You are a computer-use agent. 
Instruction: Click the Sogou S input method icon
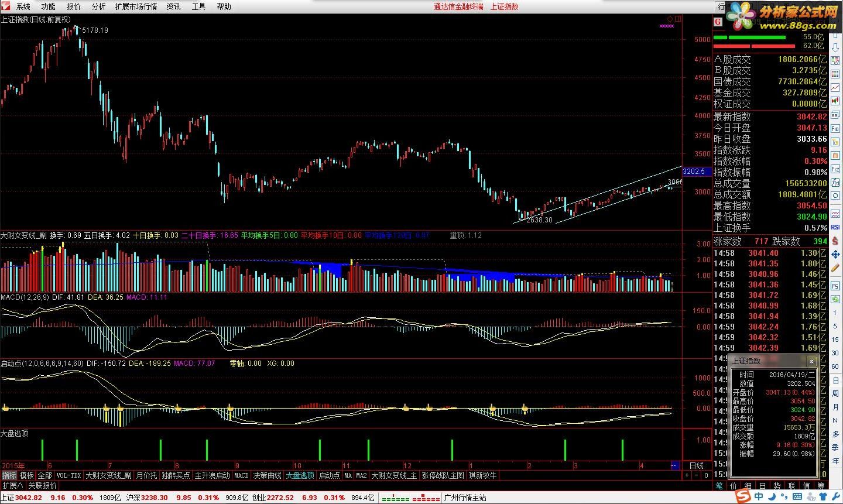click(x=743, y=496)
